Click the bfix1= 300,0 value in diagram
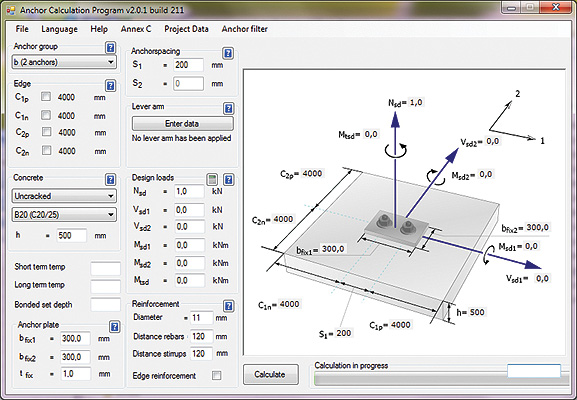 pyautogui.click(x=333, y=249)
